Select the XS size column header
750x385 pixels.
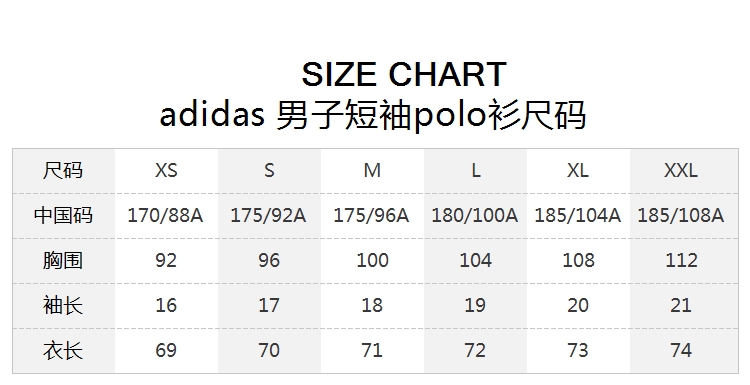tap(166, 170)
